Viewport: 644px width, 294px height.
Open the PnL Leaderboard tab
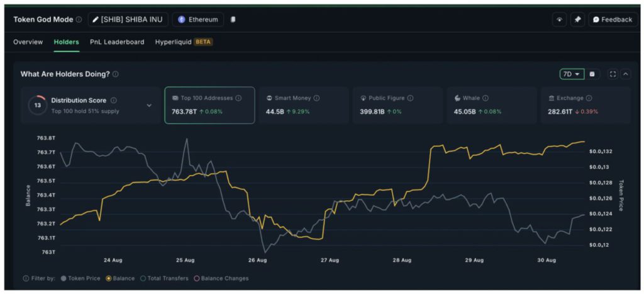117,42
